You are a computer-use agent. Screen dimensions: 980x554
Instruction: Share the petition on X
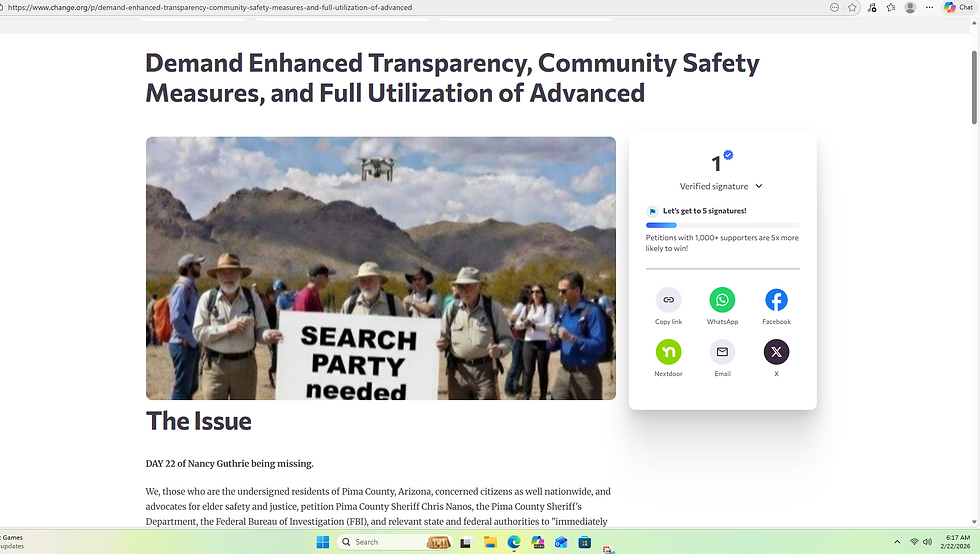coord(776,351)
